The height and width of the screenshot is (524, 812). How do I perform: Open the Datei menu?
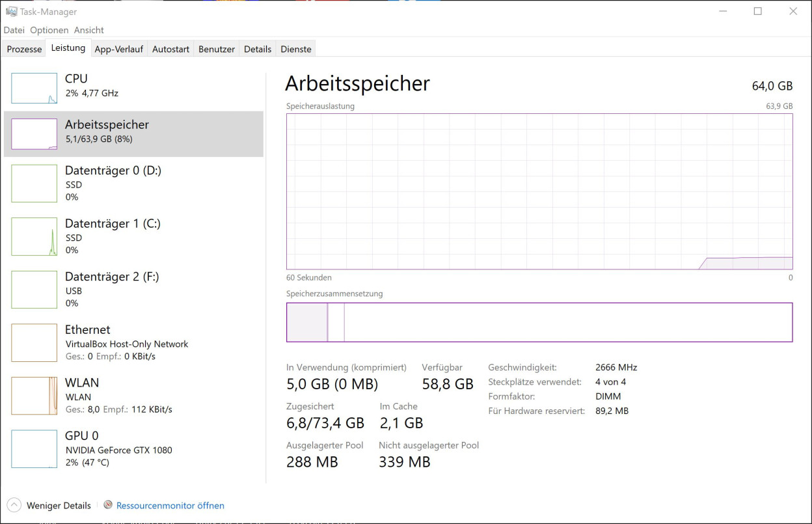[x=14, y=30]
